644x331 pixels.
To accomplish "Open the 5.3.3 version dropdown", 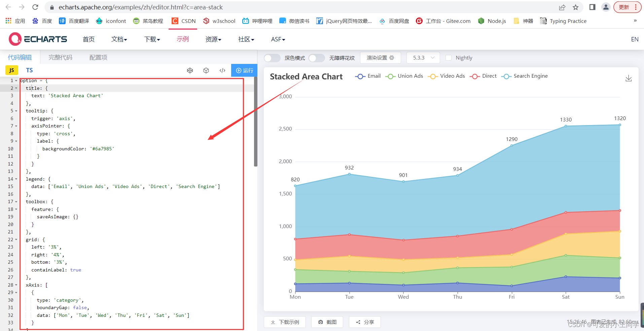I will pyautogui.click(x=423, y=58).
